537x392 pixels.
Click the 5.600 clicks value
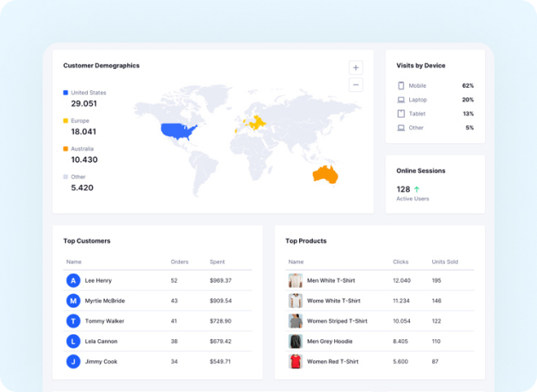[401, 361]
